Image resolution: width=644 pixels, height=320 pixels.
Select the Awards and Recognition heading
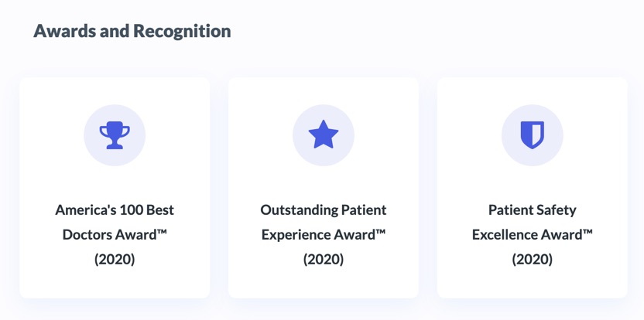132,31
